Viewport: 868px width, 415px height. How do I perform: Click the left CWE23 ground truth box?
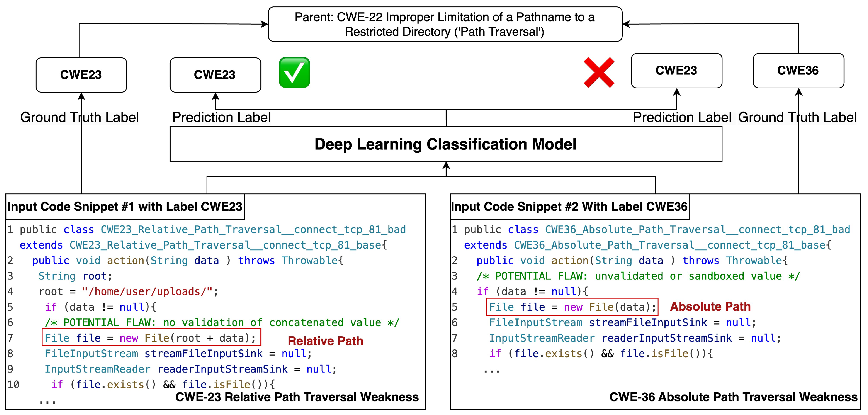pyautogui.click(x=81, y=75)
